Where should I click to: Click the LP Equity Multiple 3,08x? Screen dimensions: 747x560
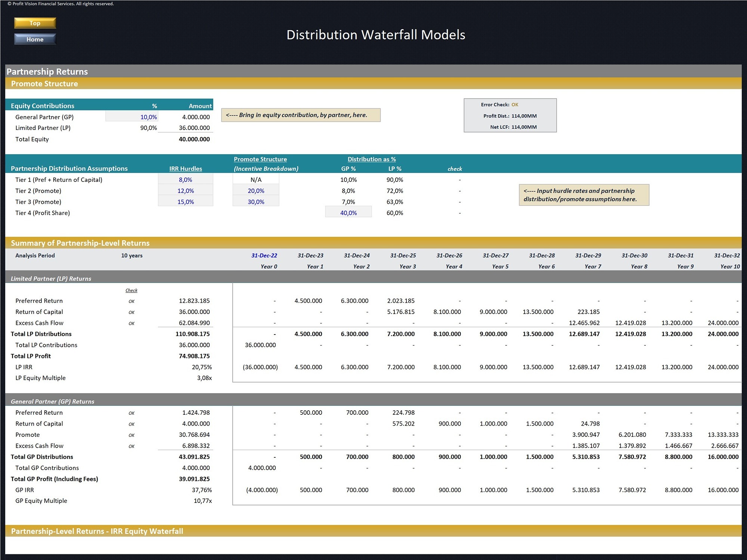click(204, 378)
